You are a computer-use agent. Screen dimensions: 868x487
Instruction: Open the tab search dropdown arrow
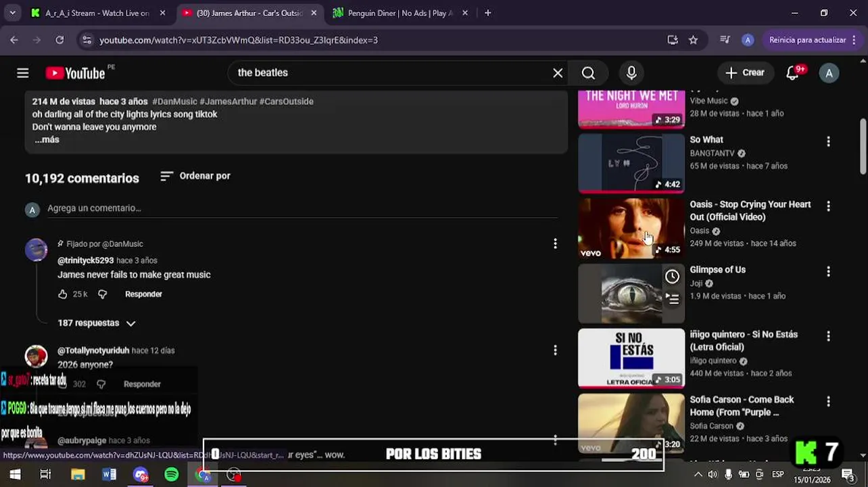pos(12,13)
